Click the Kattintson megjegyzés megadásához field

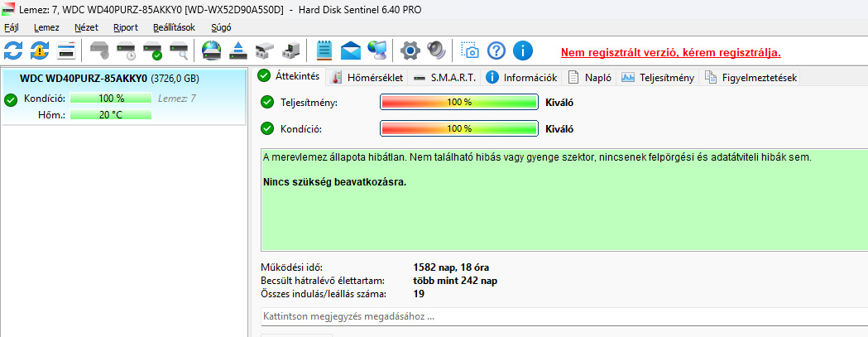tap(564, 317)
